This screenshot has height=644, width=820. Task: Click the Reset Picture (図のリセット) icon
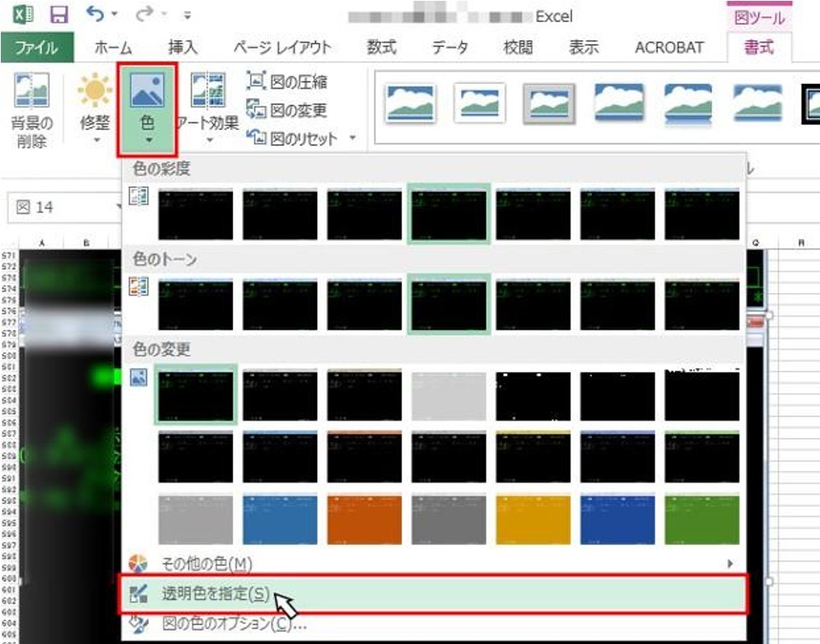point(256,138)
